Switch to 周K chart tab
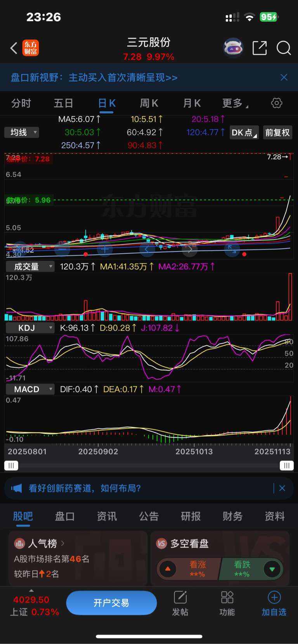 point(149,103)
